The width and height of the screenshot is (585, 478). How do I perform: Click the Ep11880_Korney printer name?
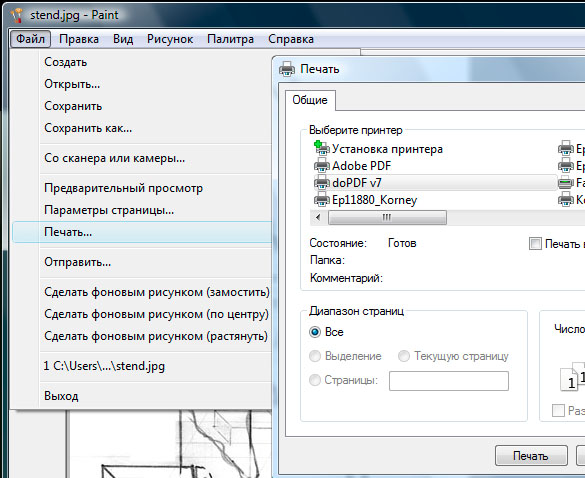(374, 200)
